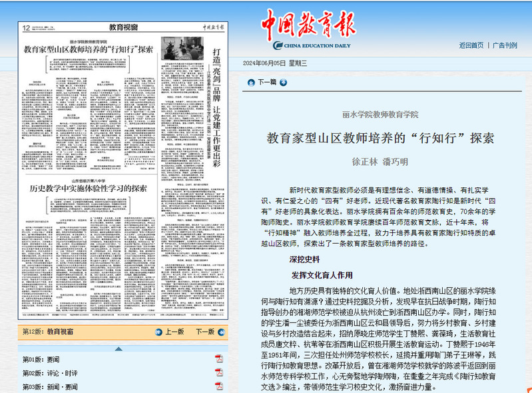Viewport: 532px width, 393px height.
Task: Open the PDF icon for 第01版 要闻
Action: (x=219, y=359)
